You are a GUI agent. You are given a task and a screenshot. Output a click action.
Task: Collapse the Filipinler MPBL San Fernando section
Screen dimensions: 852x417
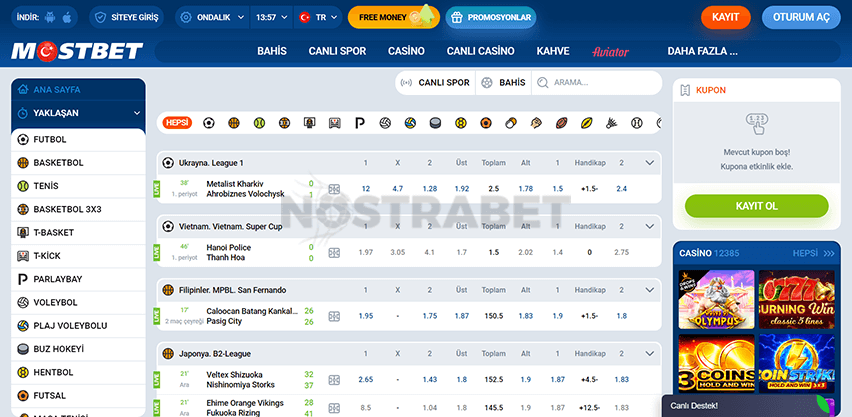coord(649,290)
